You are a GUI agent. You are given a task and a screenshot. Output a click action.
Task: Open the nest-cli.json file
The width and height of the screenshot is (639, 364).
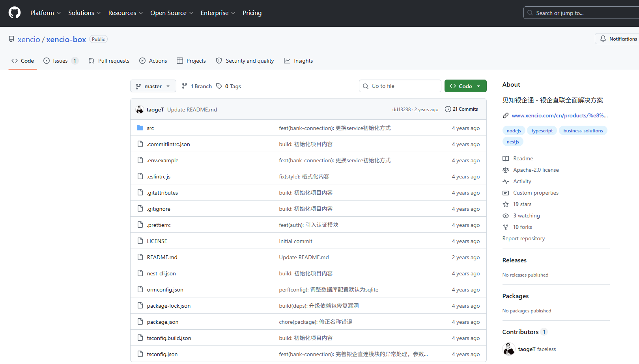(x=161, y=273)
